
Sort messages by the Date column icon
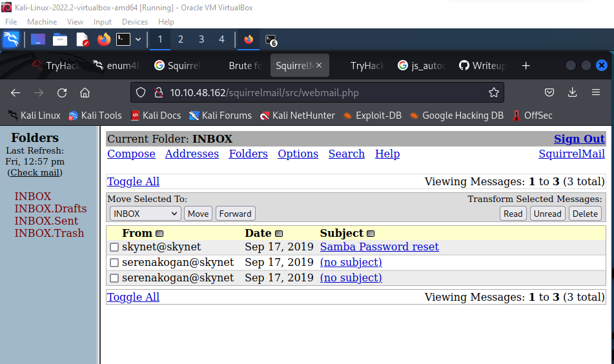(279, 234)
